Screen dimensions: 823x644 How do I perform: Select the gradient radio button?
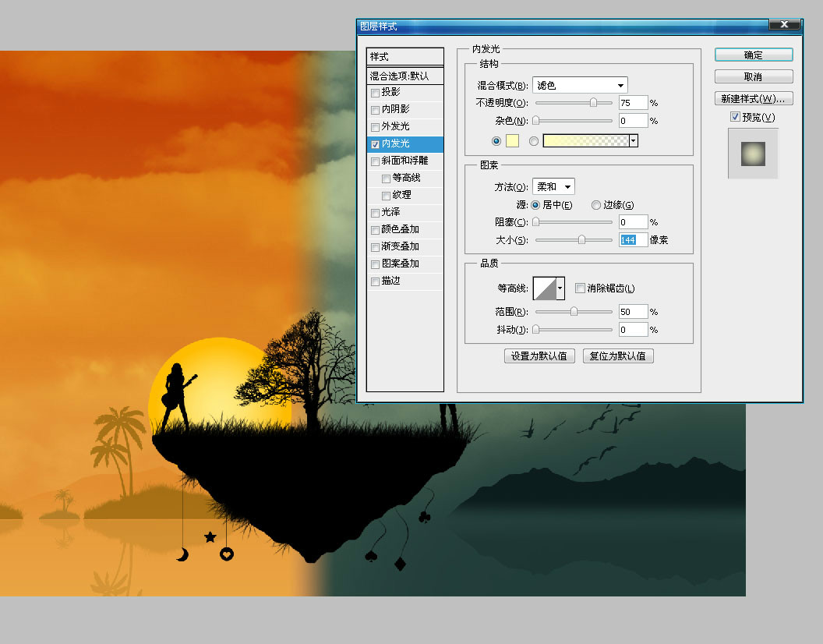pos(534,141)
